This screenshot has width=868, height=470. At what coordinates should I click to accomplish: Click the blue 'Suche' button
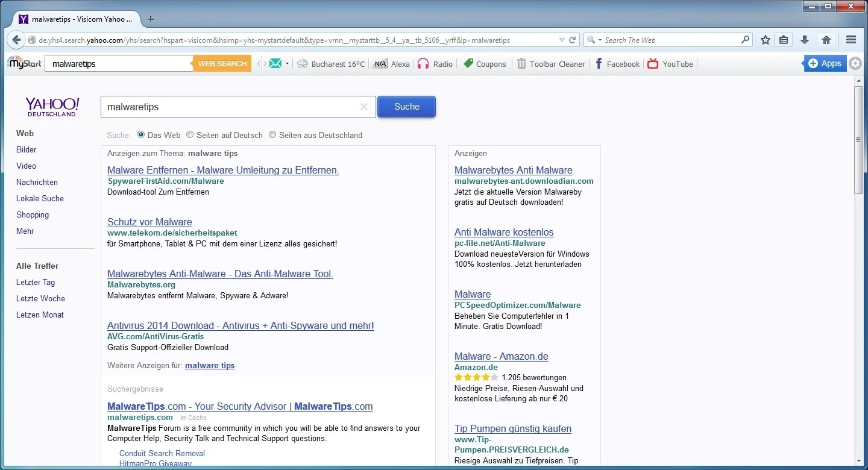[406, 107]
